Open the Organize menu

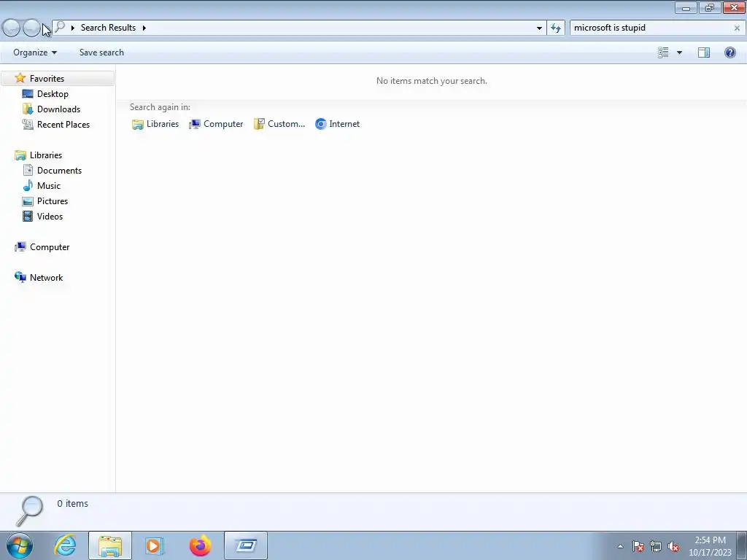coord(35,52)
